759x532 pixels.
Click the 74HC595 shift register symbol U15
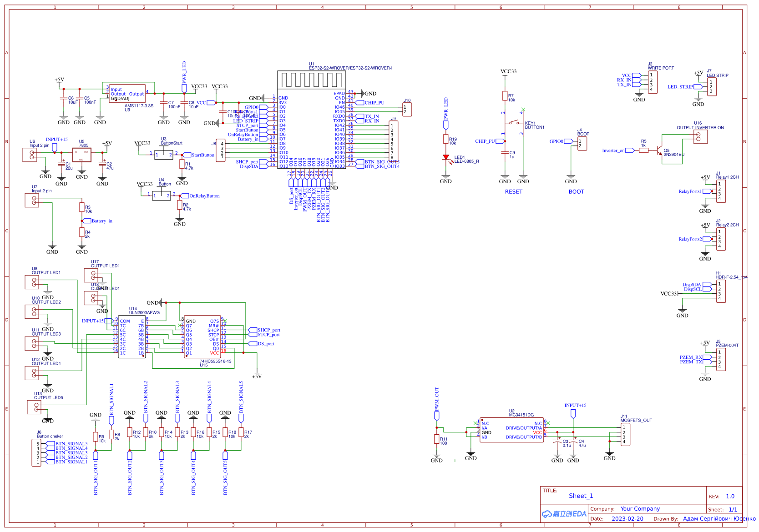click(x=202, y=336)
